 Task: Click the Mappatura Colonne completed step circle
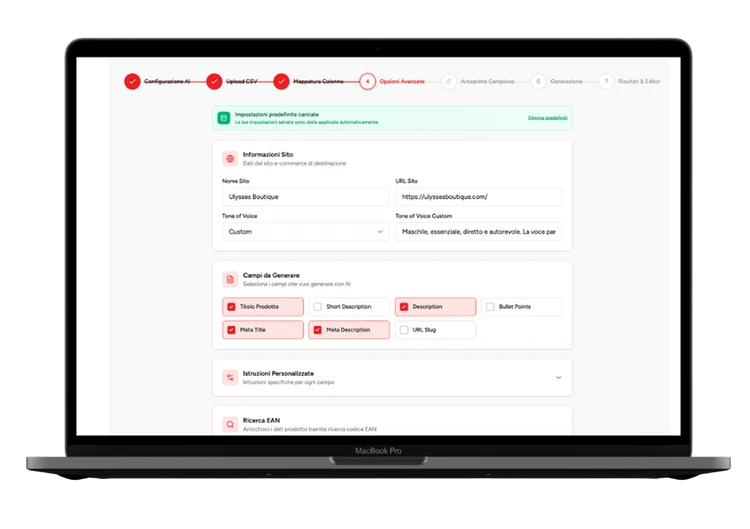coord(281,81)
